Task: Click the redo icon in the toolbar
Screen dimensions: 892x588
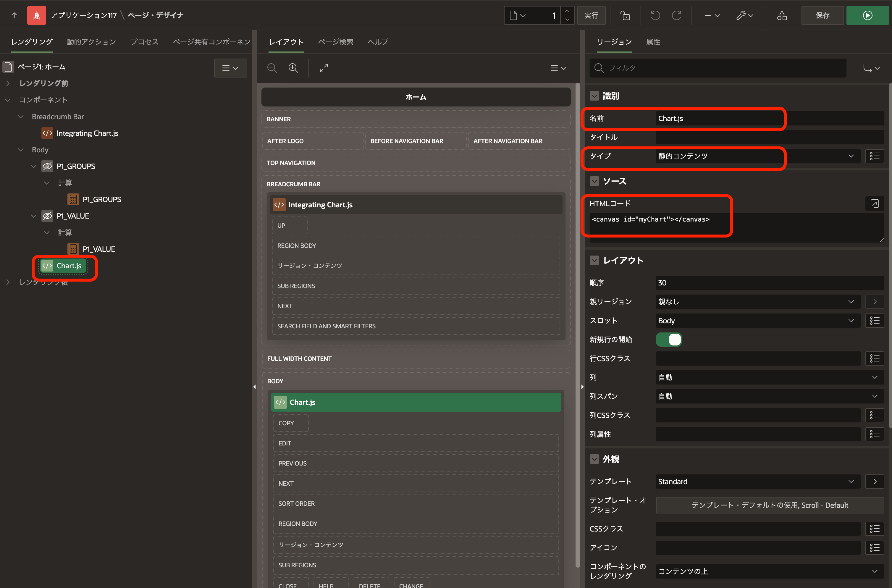Action: click(x=676, y=15)
